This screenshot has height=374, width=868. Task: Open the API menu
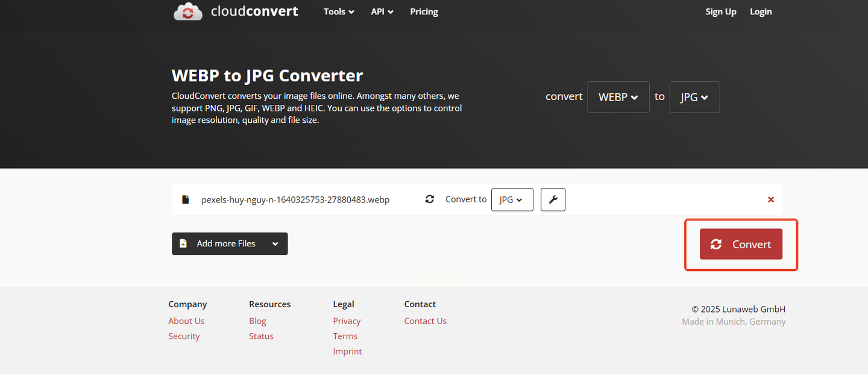[x=382, y=11]
